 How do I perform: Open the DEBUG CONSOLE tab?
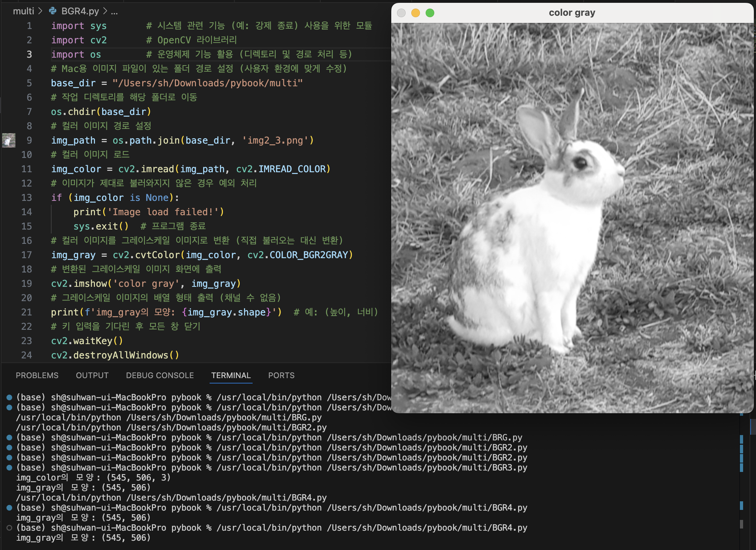(160, 375)
